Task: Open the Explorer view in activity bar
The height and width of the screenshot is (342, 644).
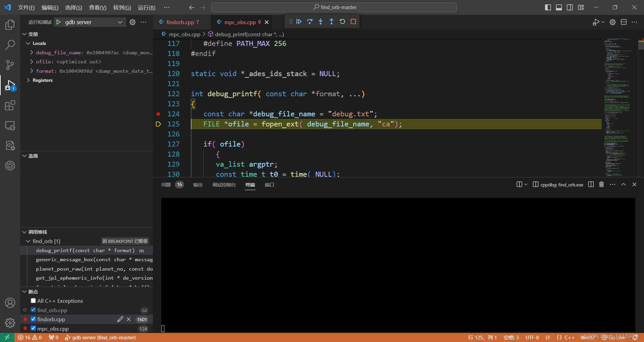Action: [x=10, y=25]
